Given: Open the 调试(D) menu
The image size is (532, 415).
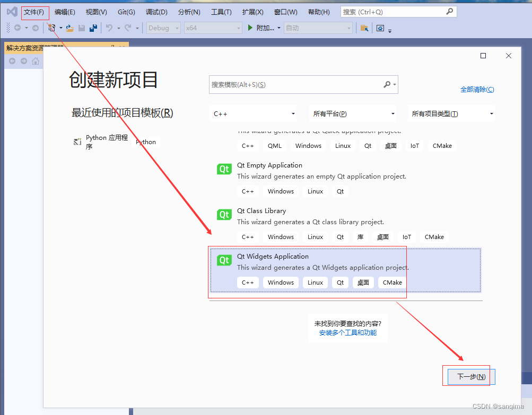Looking at the screenshot, I should point(157,12).
